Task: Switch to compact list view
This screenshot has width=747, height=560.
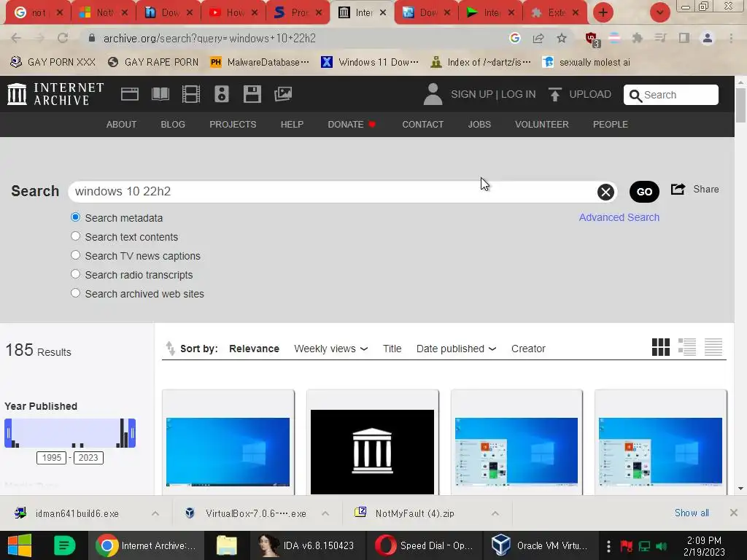Action: tap(713, 347)
